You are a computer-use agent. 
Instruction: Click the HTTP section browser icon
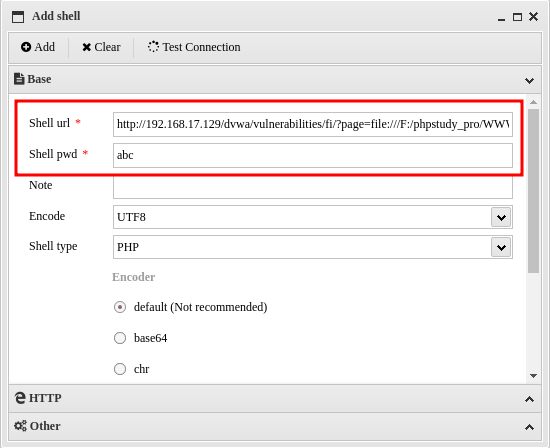(x=20, y=398)
